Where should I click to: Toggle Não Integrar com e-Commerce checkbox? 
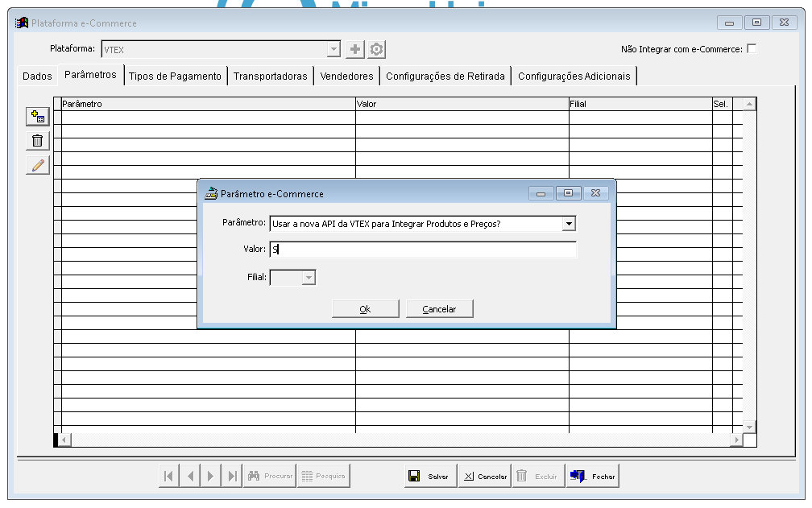pyautogui.click(x=752, y=48)
